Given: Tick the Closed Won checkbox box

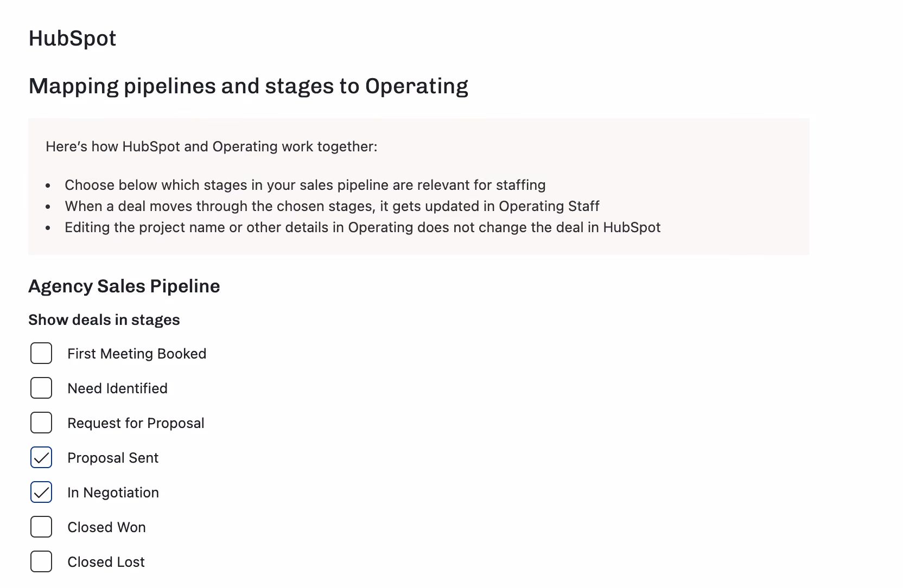Looking at the screenshot, I should (41, 527).
